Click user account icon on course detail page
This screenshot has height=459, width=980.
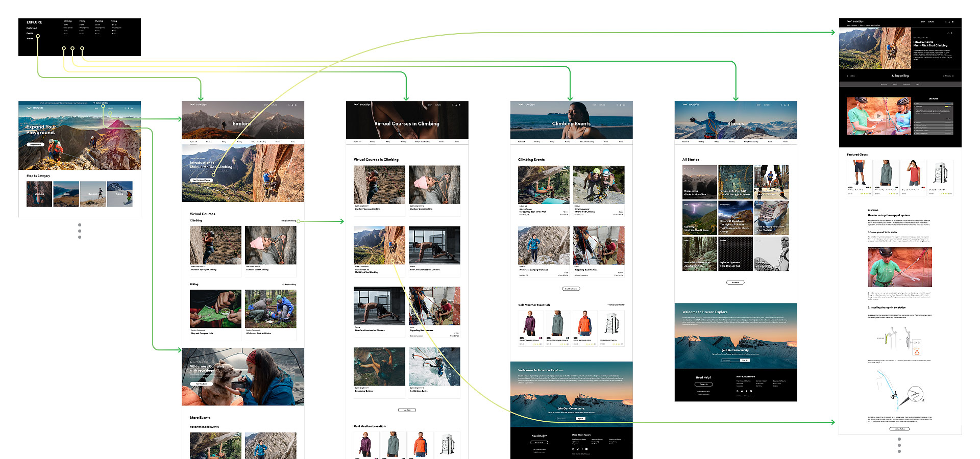[x=949, y=22]
